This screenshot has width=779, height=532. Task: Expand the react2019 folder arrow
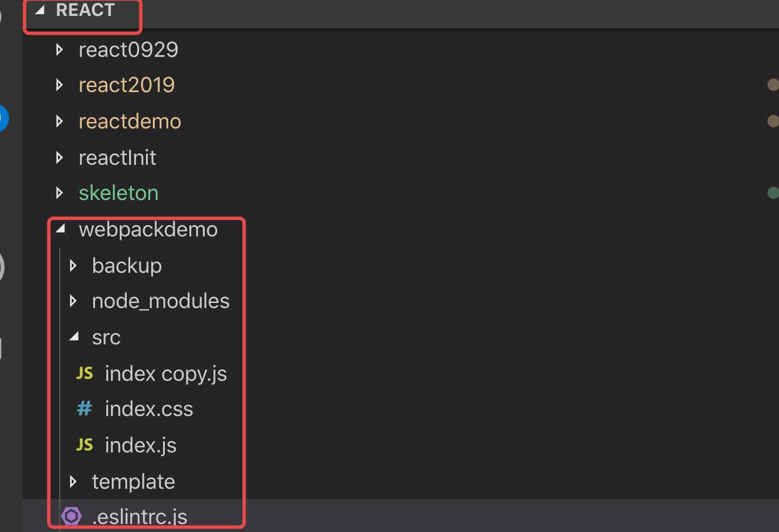point(59,85)
